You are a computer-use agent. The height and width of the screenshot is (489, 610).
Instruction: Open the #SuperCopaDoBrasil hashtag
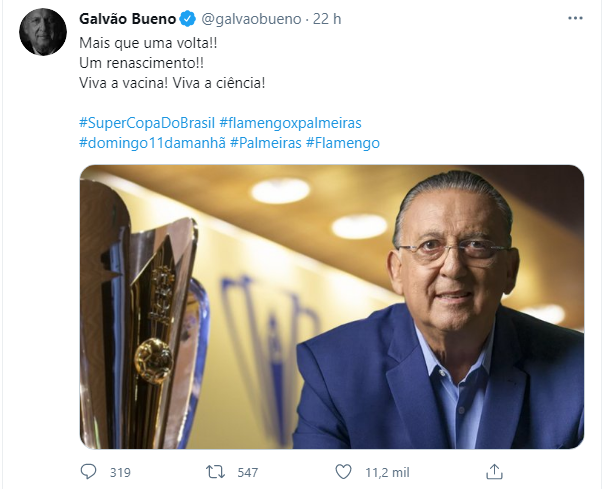pyautogui.click(x=147, y=123)
